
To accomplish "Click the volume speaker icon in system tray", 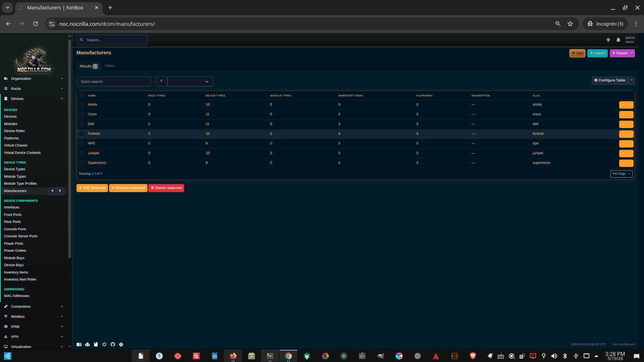I will point(554,356).
